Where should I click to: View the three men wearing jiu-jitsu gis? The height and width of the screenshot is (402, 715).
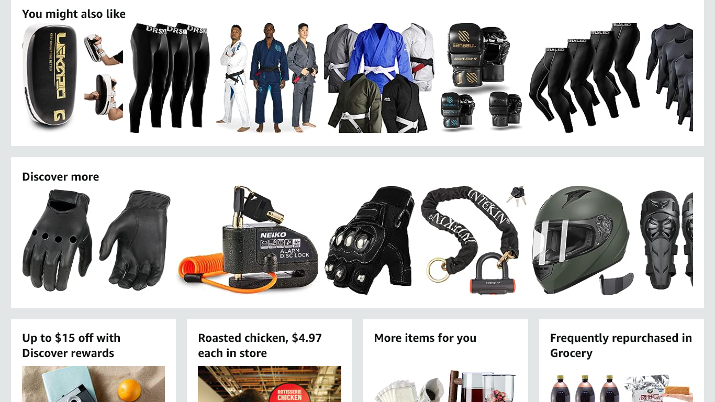(x=267, y=77)
